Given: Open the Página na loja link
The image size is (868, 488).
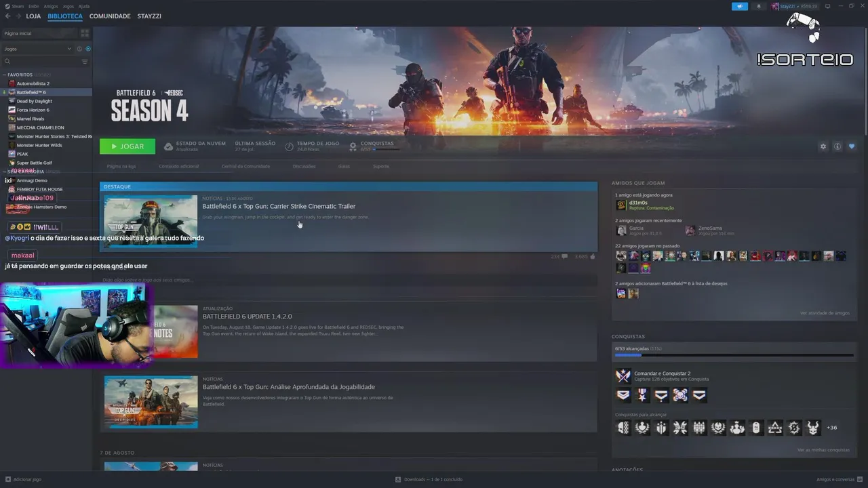Looking at the screenshot, I should click(x=121, y=166).
